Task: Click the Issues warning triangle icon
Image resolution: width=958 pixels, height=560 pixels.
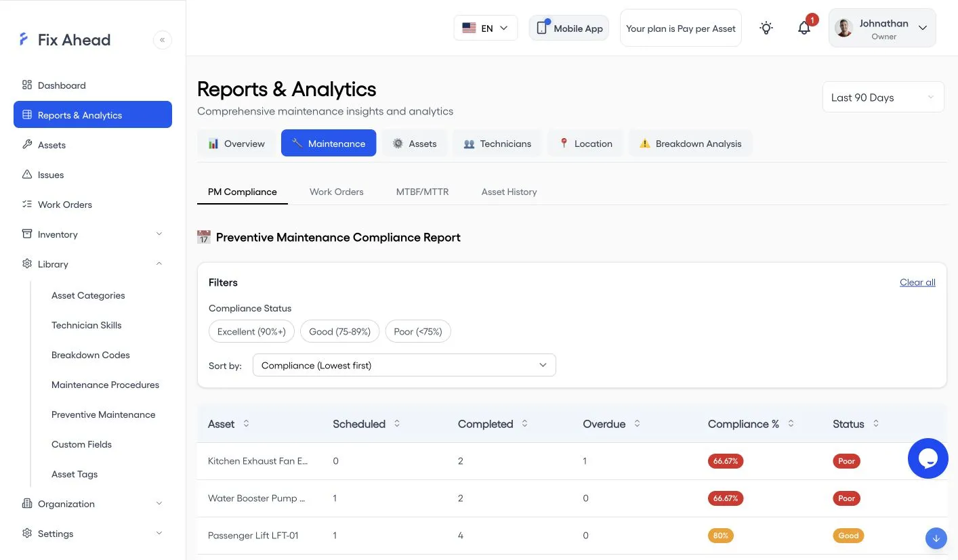Action: 27,175
